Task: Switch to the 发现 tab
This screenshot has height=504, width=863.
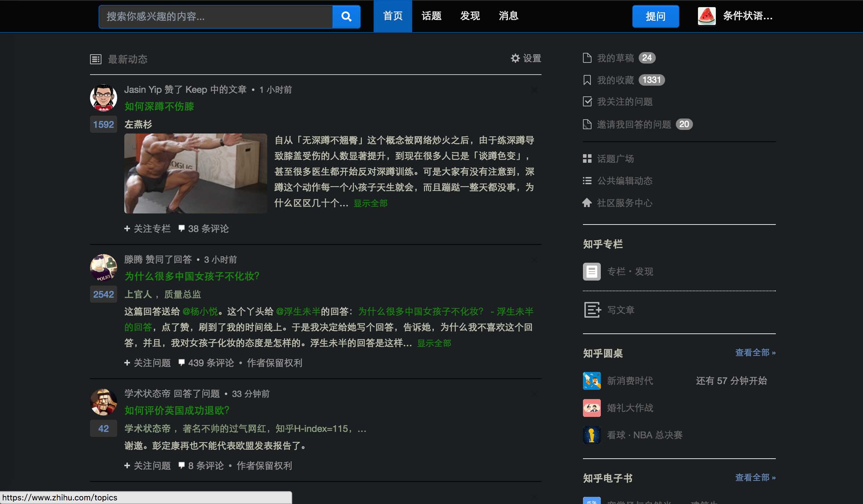Action: click(x=470, y=16)
